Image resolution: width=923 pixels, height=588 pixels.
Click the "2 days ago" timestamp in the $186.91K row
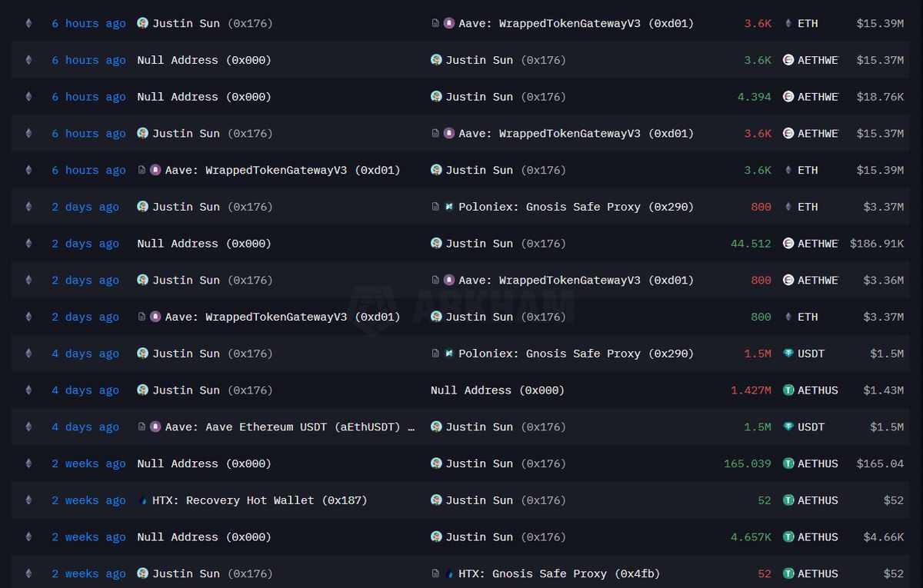[85, 244]
